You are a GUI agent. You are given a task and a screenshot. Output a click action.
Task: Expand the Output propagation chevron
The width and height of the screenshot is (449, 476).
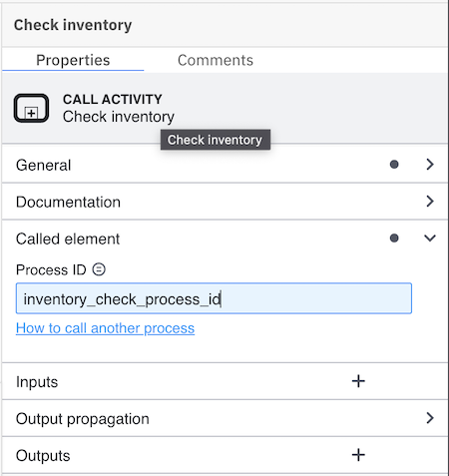point(430,418)
